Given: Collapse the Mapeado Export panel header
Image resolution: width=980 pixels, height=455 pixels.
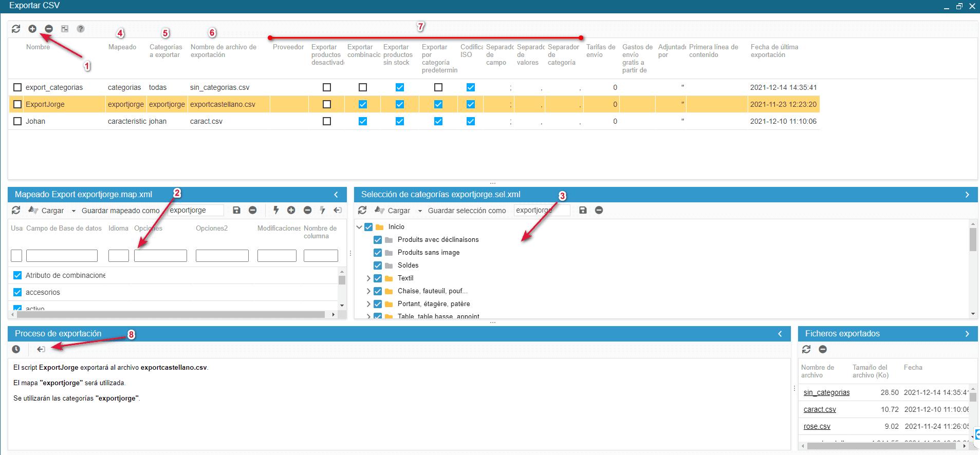Looking at the screenshot, I should click(x=336, y=195).
